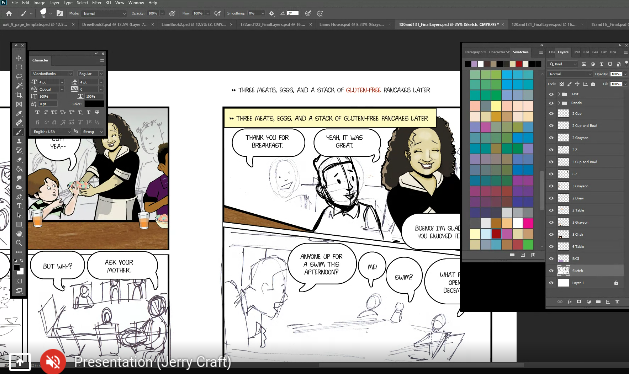Open the layer Kind filter dropdown

point(563,64)
